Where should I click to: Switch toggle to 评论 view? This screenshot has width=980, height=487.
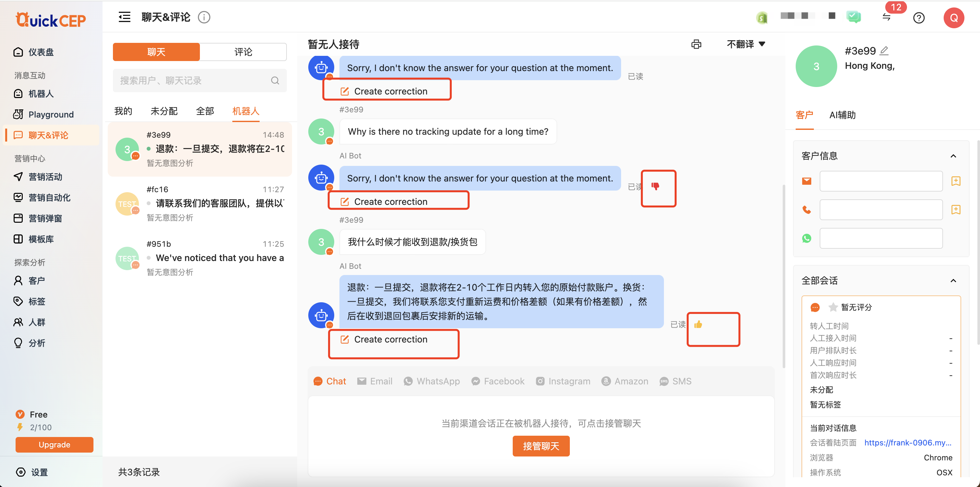click(x=243, y=52)
